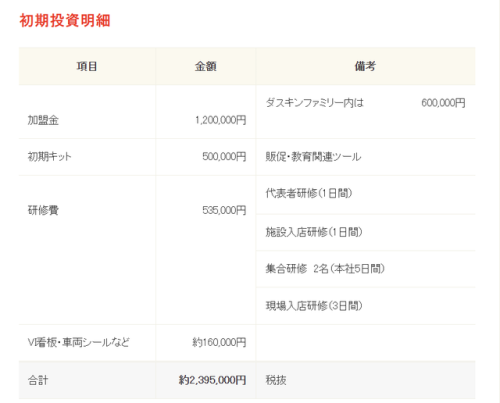Image resolution: width=500 pixels, height=403 pixels.
Task: Click the 約2,395,000円 total amount
Action: point(213,380)
